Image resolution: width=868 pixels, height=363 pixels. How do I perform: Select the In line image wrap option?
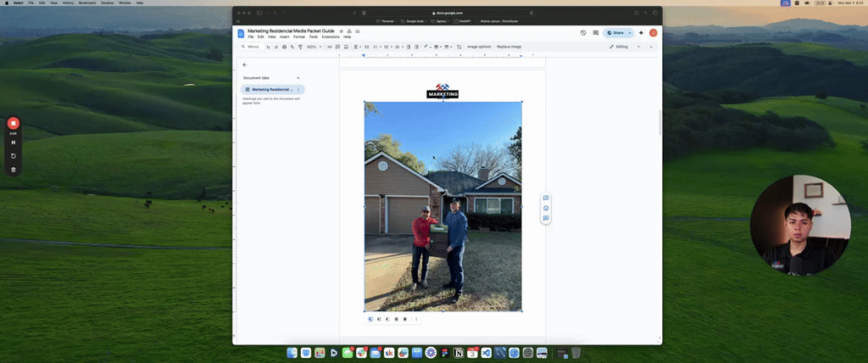(370, 319)
